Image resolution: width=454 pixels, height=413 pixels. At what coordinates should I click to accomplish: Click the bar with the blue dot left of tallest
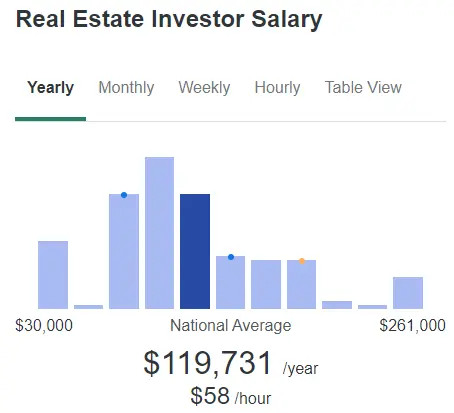[x=124, y=251]
